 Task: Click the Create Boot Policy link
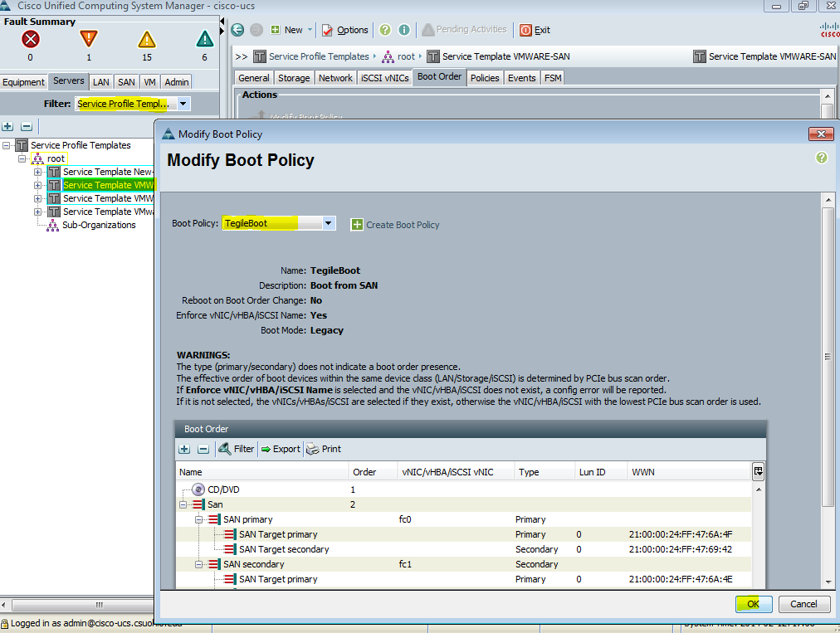point(403,225)
